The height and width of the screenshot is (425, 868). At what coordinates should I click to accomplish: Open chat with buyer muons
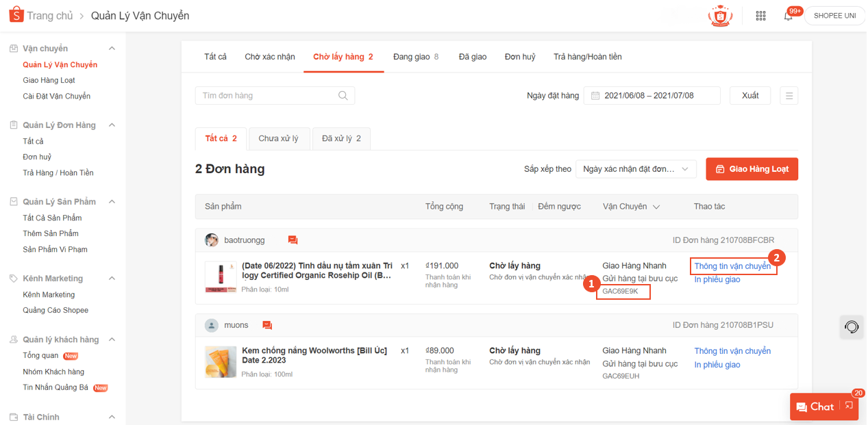(267, 325)
